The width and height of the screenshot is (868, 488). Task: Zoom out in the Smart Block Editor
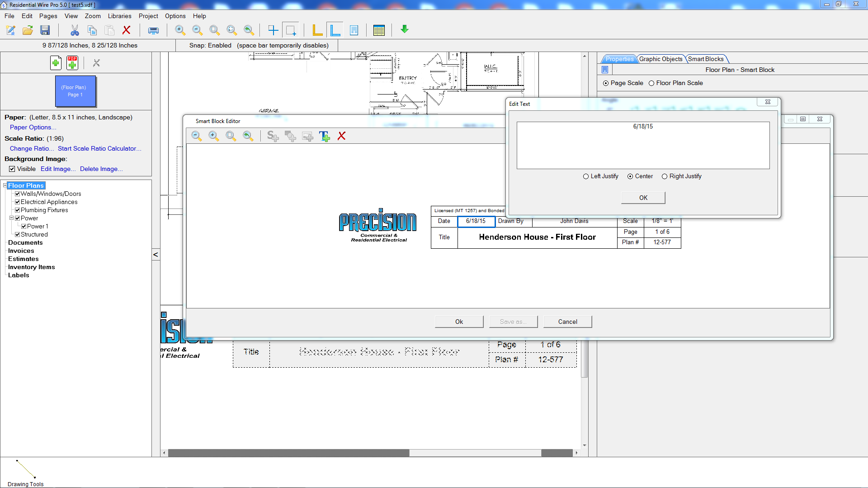point(196,136)
